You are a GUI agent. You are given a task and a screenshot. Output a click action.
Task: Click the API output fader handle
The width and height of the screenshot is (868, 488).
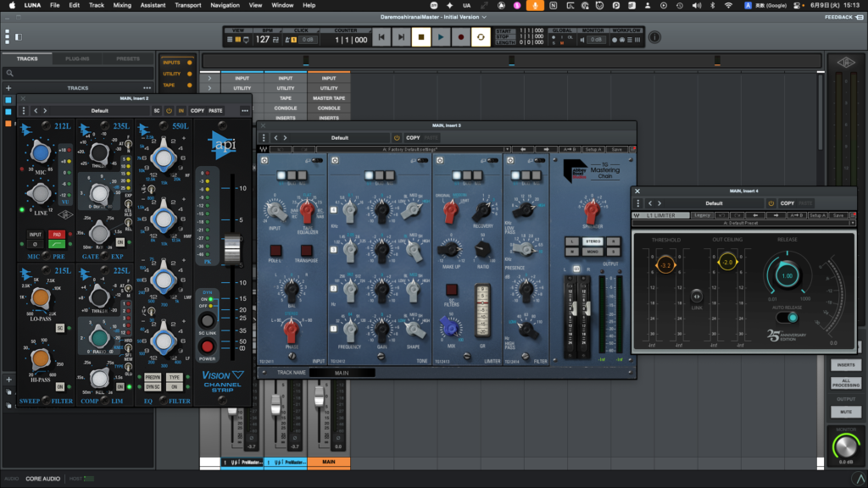click(x=232, y=248)
